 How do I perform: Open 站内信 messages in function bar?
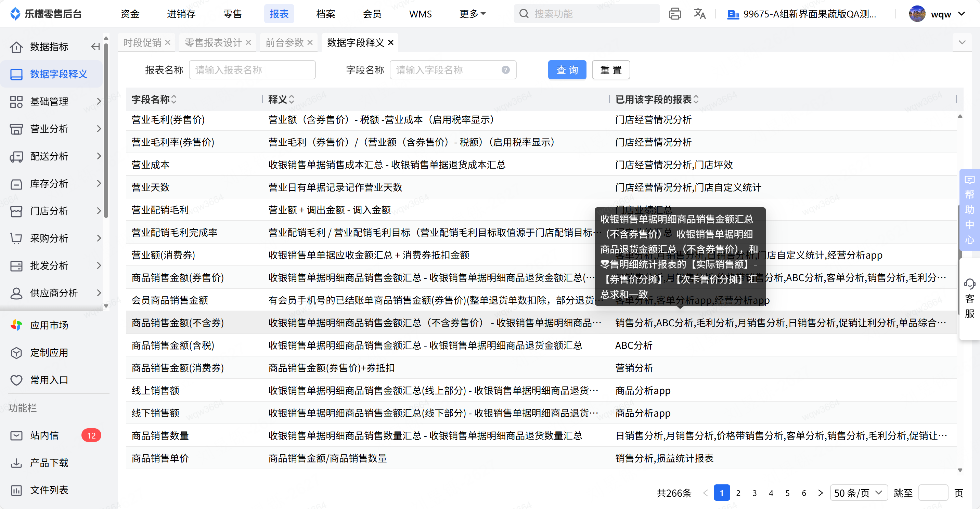point(44,435)
